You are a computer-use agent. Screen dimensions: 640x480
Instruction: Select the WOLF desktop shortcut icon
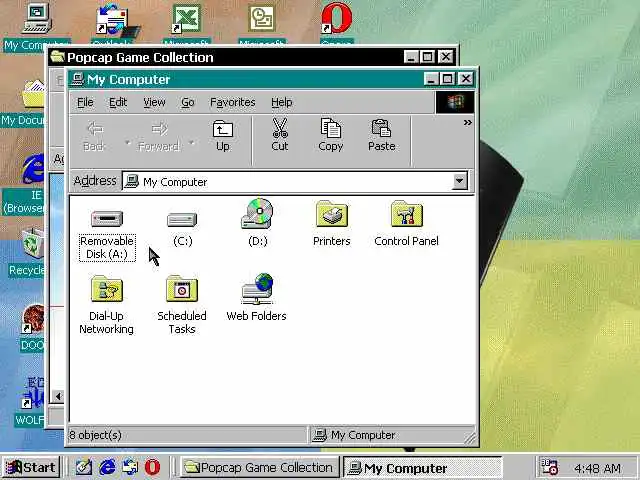33,394
